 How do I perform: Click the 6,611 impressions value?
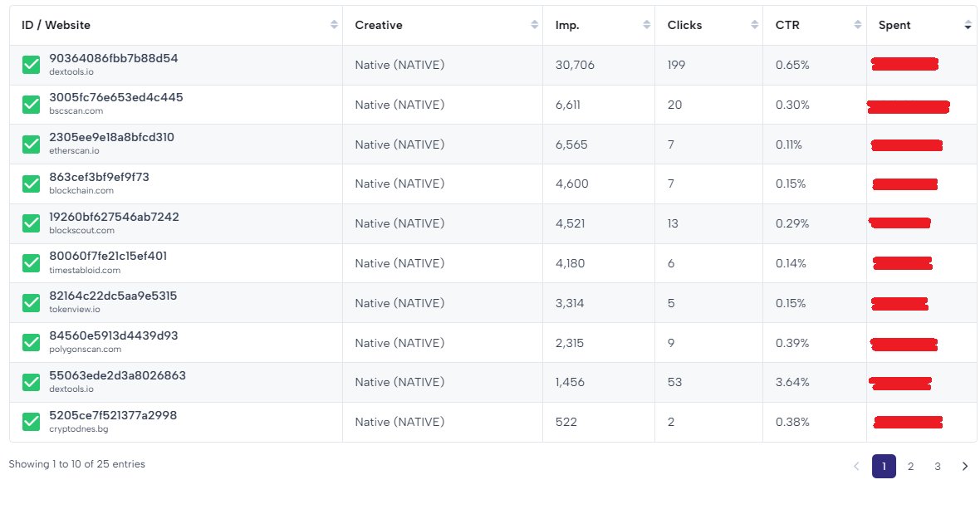(x=567, y=105)
